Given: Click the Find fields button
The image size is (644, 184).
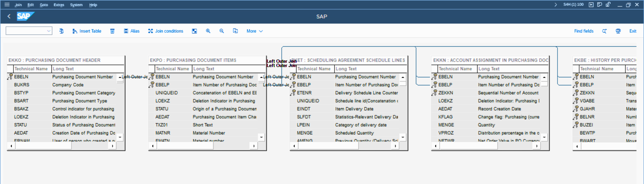Looking at the screenshot, I should 583,31.
